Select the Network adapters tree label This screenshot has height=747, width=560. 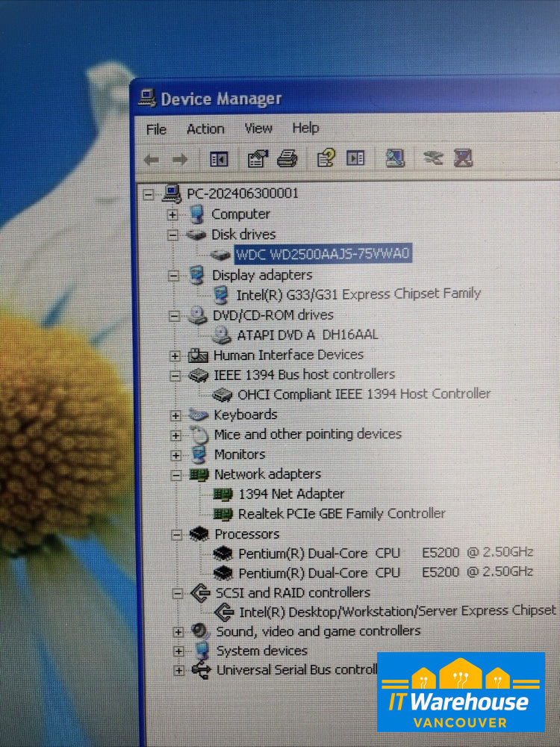tap(267, 474)
